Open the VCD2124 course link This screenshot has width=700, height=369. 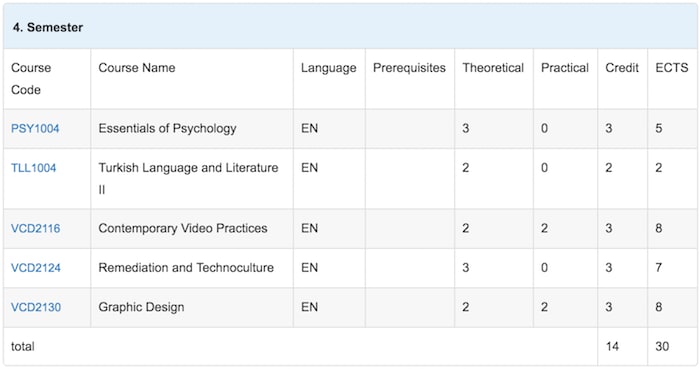[36, 268]
